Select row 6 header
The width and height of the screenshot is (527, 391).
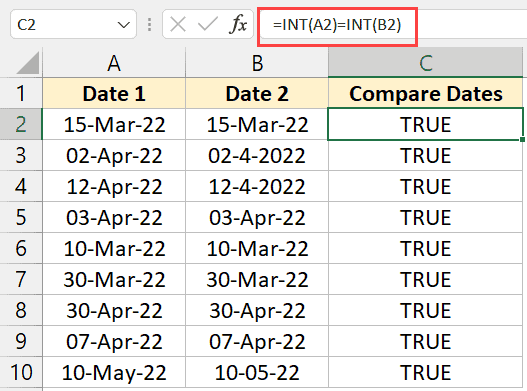tap(21, 248)
